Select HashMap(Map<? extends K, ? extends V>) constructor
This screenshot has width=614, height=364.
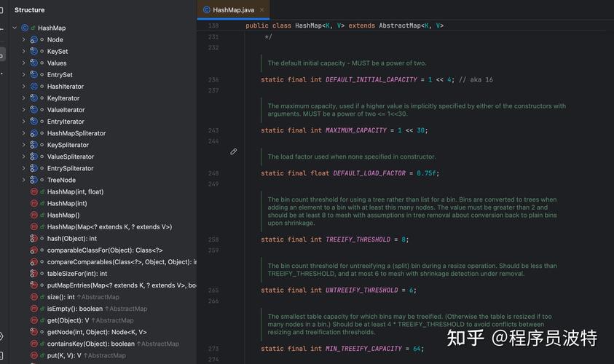pos(110,227)
